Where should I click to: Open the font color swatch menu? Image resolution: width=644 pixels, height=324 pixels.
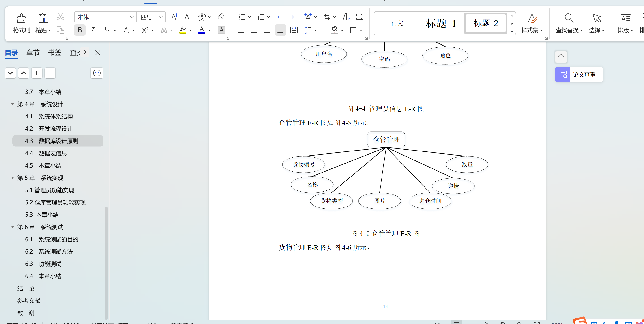coord(209,30)
